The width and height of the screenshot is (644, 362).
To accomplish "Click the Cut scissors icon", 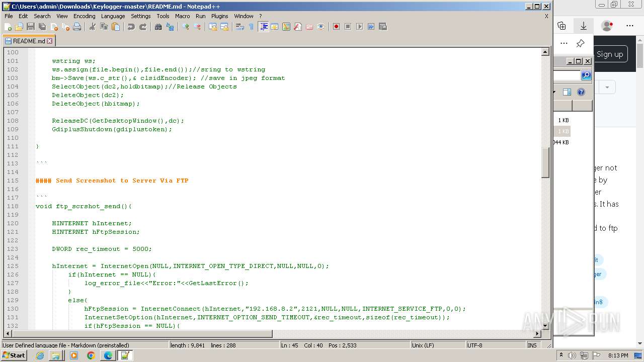I will click(93, 27).
